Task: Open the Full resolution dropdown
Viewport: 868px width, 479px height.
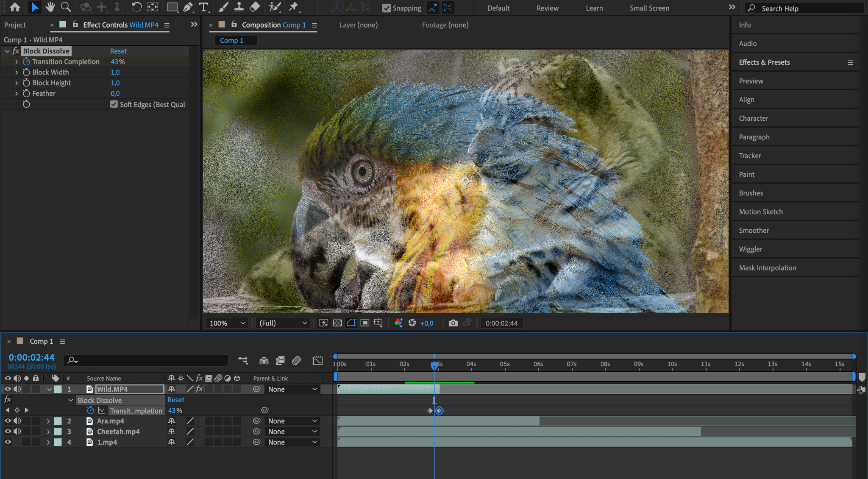Action: click(283, 323)
